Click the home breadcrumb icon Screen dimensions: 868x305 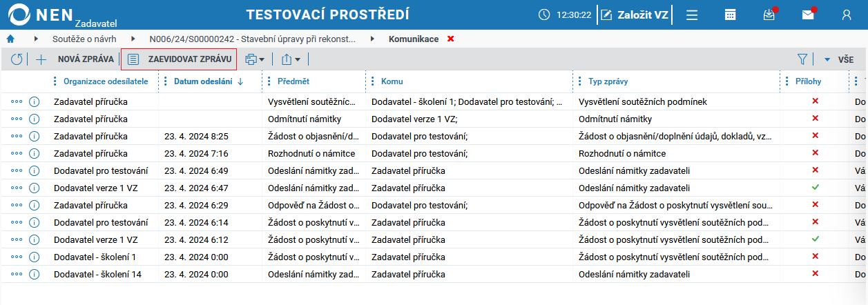tap(10, 39)
